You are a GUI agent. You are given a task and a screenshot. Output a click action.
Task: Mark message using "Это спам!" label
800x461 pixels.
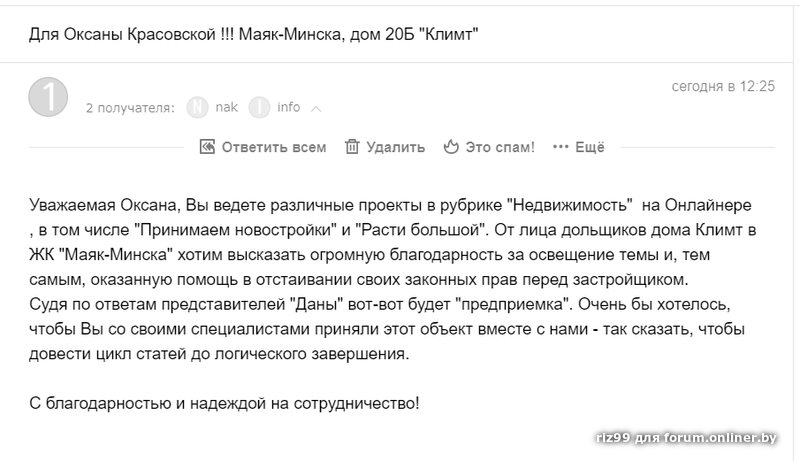tap(500, 147)
